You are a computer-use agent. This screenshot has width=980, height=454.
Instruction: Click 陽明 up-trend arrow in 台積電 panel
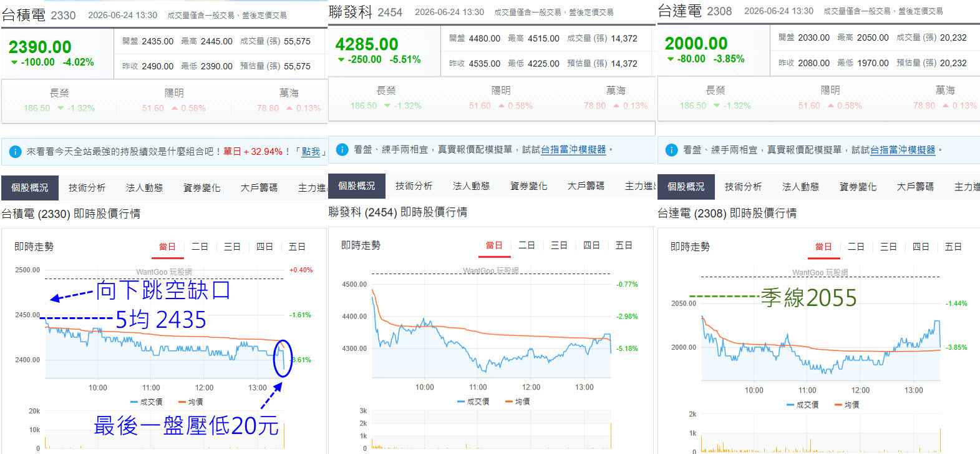pyautogui.click(x=174, y=108)
